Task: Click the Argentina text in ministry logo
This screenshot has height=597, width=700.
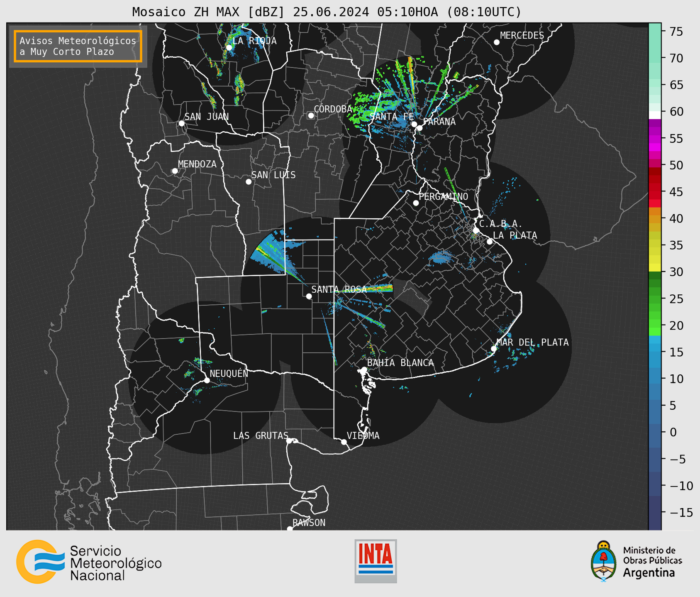Action: pyautogui.click(x=649, y=573)
